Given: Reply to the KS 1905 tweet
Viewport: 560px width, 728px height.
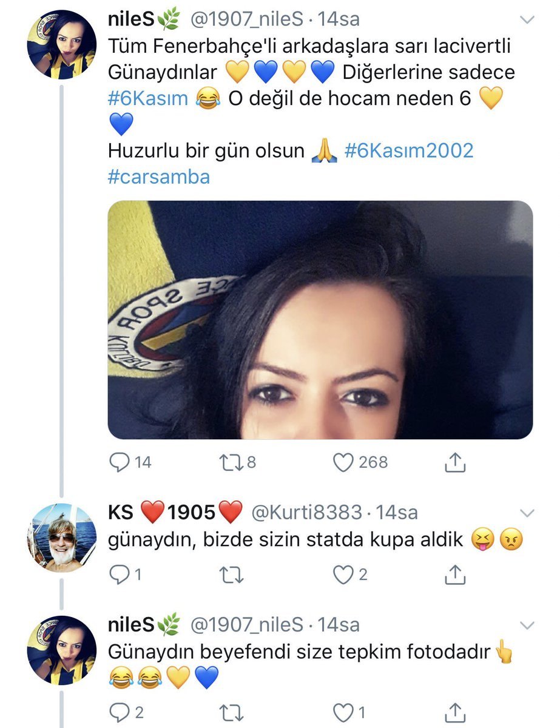Looking at the screenshot, I should click(118, 574).
